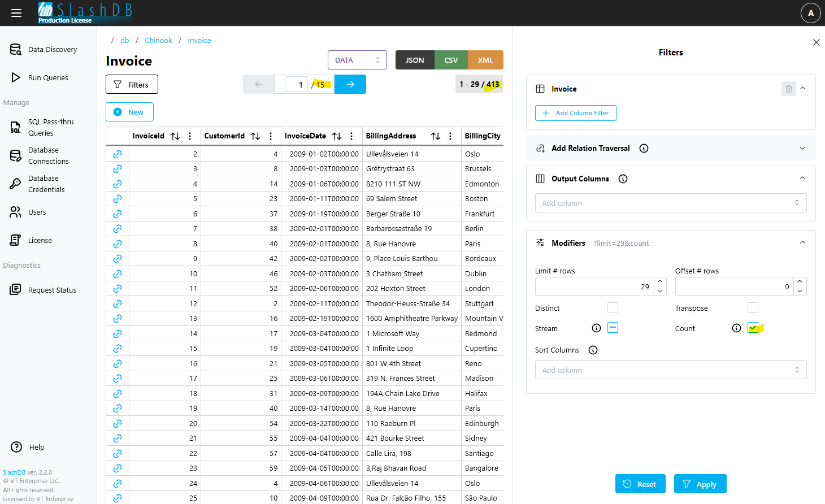
Task: Sort by InvoiceDate column
Action: [x=337, y=136]
